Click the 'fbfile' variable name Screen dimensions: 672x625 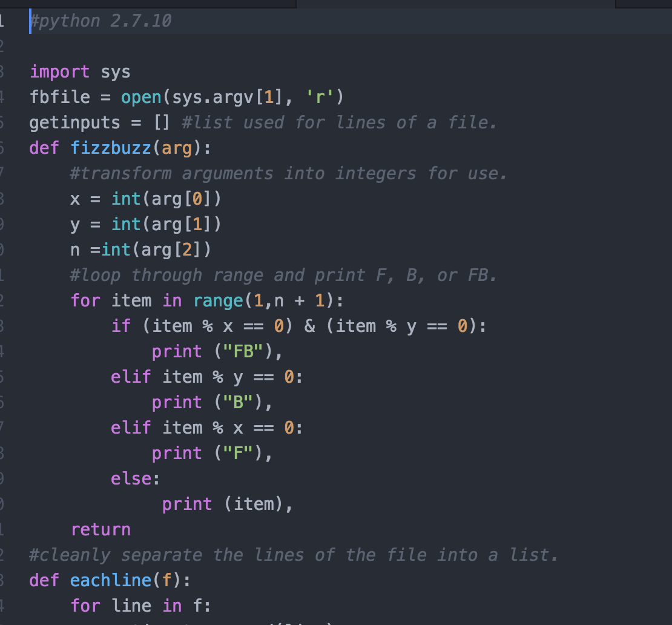tap(59, 98)
